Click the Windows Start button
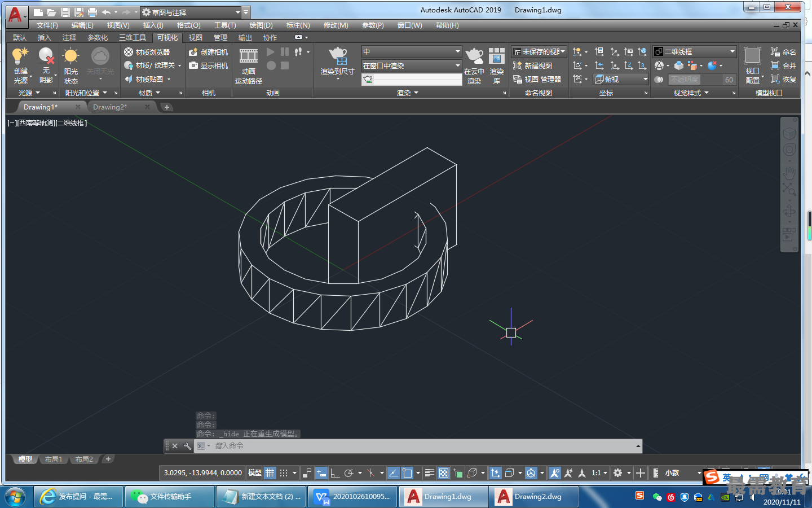Image resolution: width=812 pixels, height=508 pixels. point(16,497)
